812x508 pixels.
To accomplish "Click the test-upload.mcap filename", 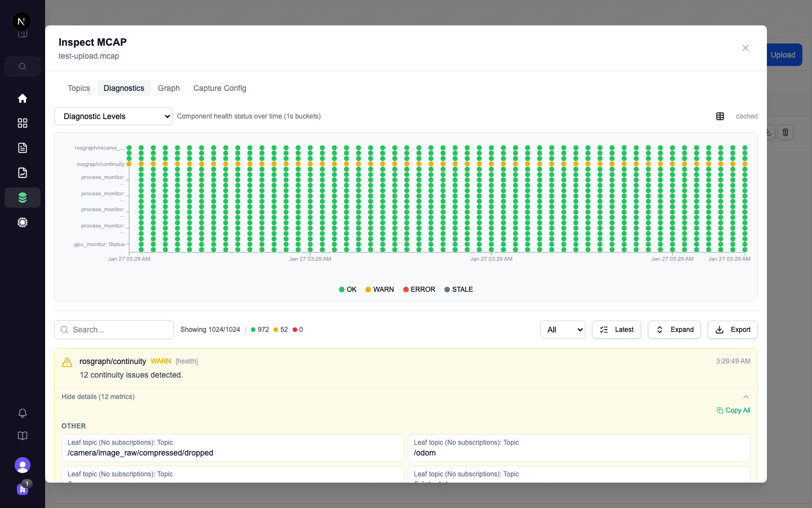I will [x=89, y=56].
